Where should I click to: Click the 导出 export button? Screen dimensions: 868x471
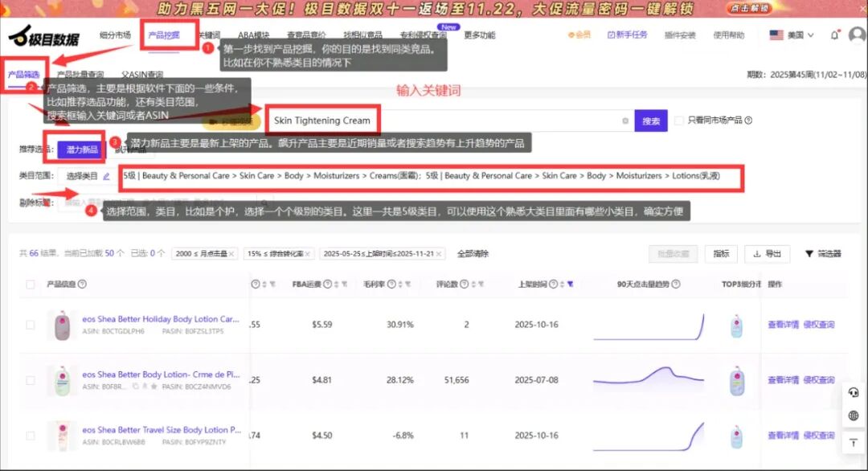(x=768, y=253)
